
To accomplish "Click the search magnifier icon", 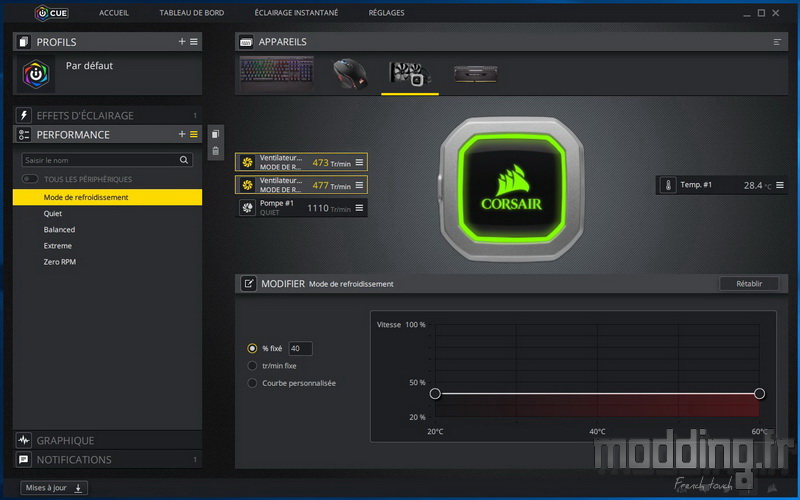I will click(184, 160).
